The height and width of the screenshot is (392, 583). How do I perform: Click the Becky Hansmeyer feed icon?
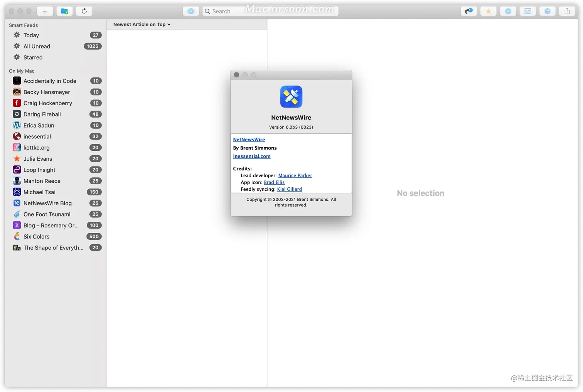[17, 92]
